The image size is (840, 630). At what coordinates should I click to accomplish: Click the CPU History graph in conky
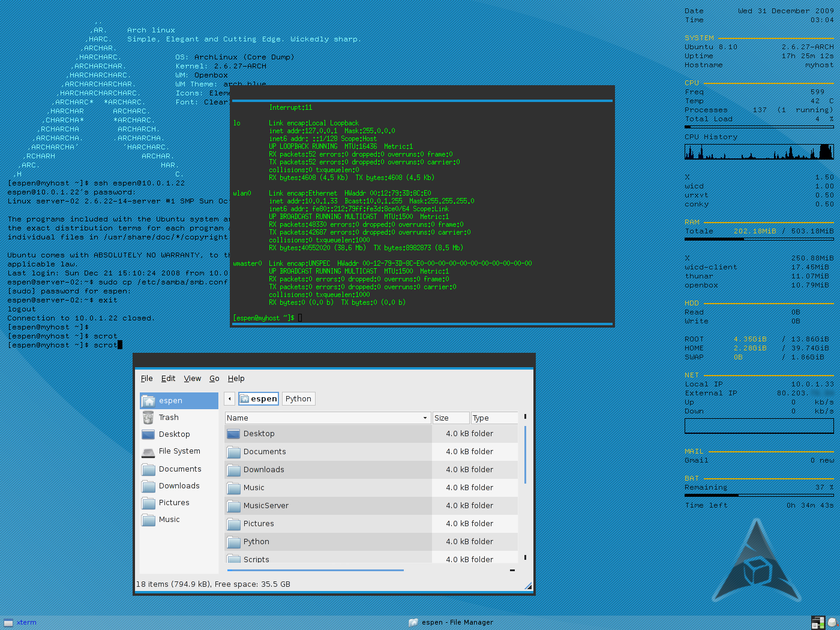coord(759,151)
